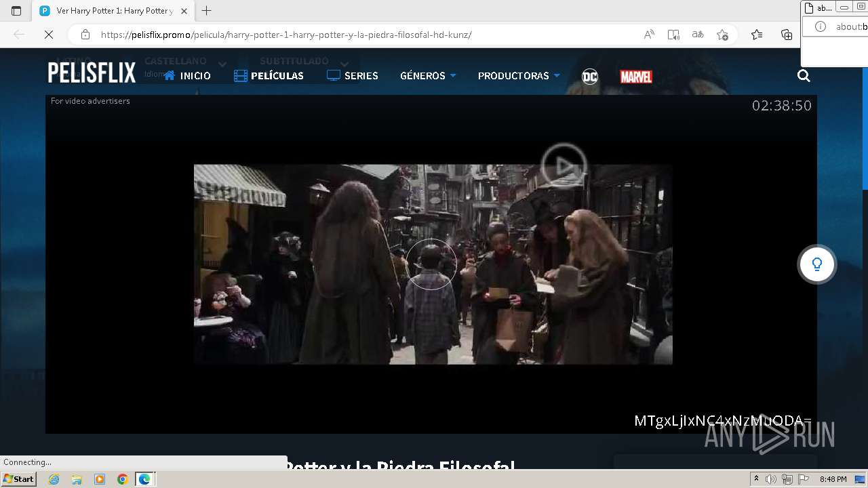Image resolution: width=868 pixels, height=488 pixels.
Task: Launch Google Chrome from taskbar
Action: pos(123,479)
